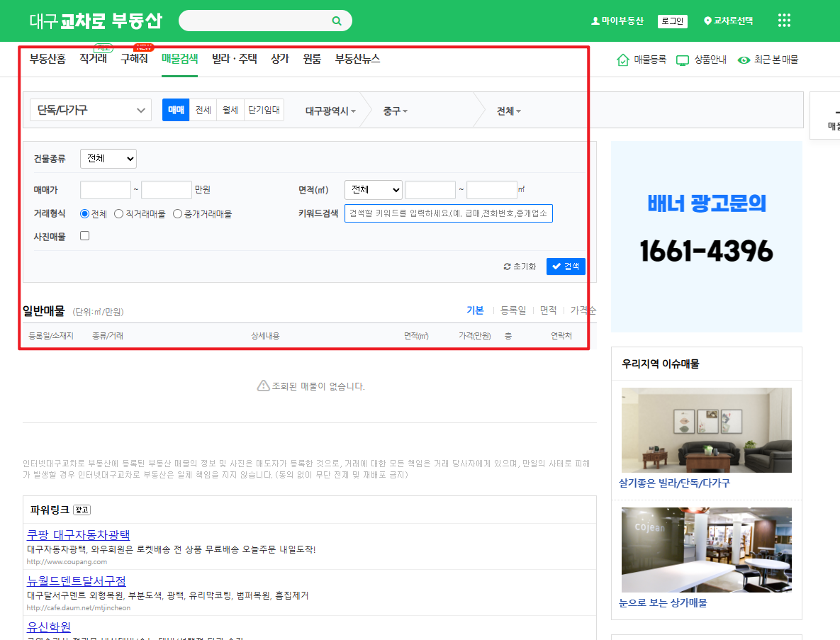Click the magnifier search icon
Screen dimensions: 840x640
336,21
